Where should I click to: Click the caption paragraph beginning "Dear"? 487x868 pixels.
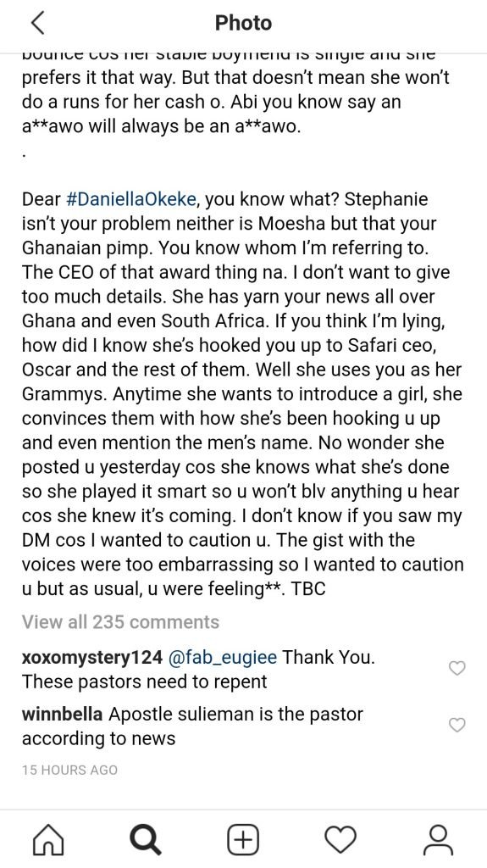click(x=242, y=394)
